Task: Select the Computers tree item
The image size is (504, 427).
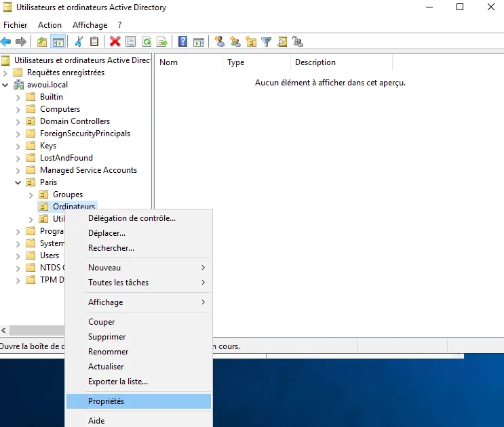Action: (60, 109)
